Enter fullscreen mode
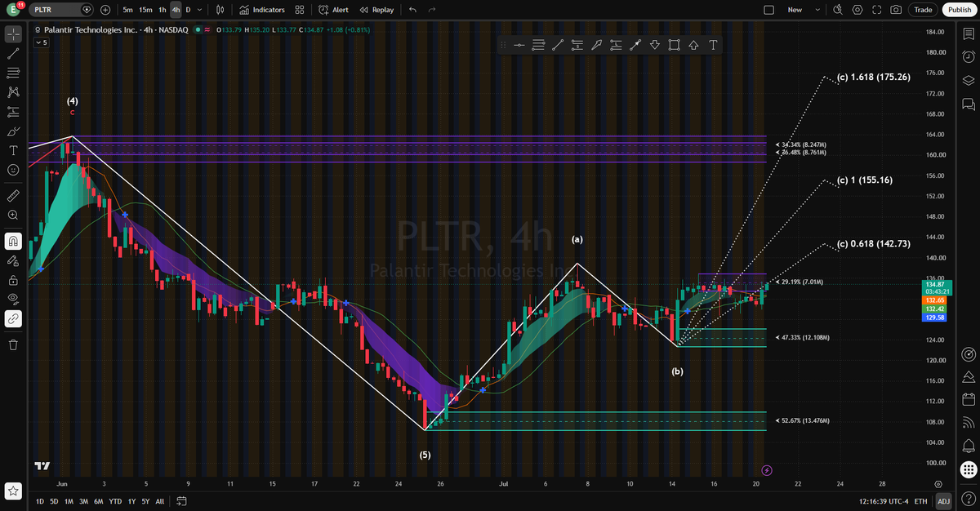Image resolution: width=980 pixels, height=511 pixels. tap(877, 10)
